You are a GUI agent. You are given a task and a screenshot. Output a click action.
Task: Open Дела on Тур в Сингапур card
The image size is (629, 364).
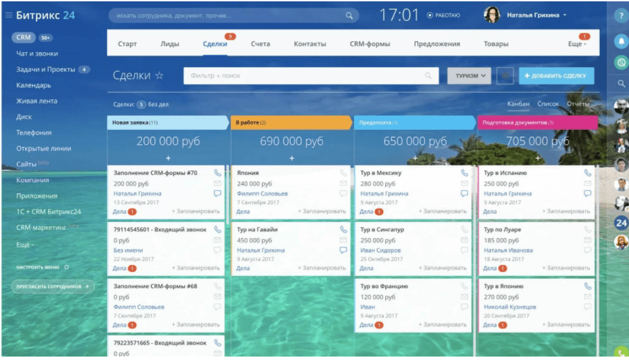coord(366,268)
